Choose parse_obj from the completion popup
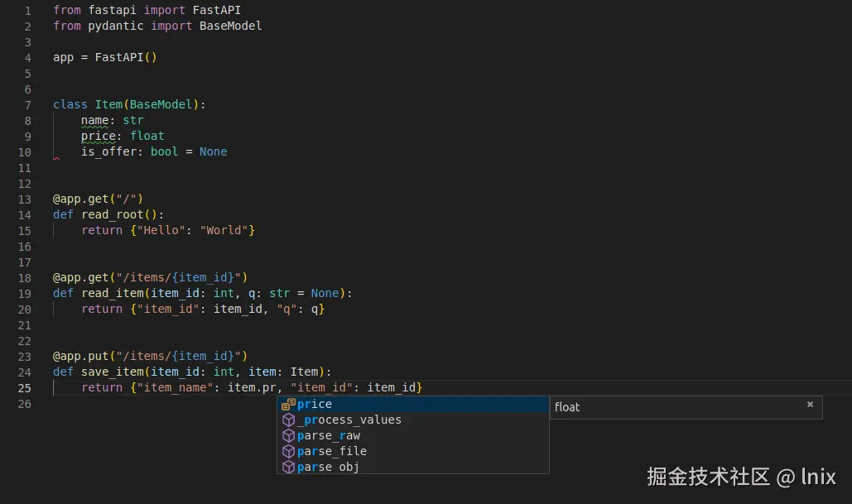The width and height of the screenshot is (852, 504). (330, 467)
